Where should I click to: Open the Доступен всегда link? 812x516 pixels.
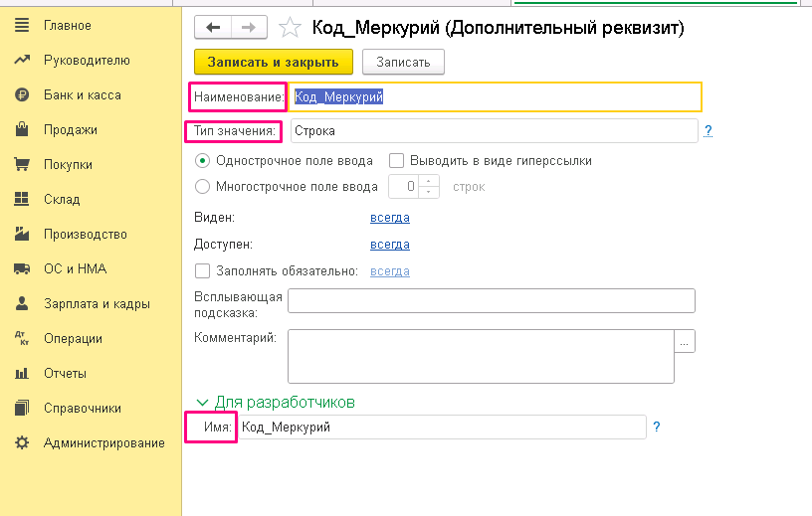pyautogui.click(x=390, y=245)
